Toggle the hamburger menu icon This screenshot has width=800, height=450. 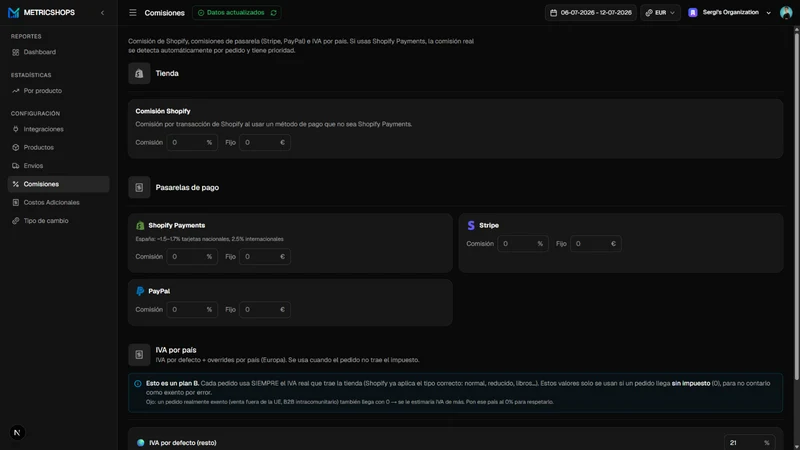(133, 13)
